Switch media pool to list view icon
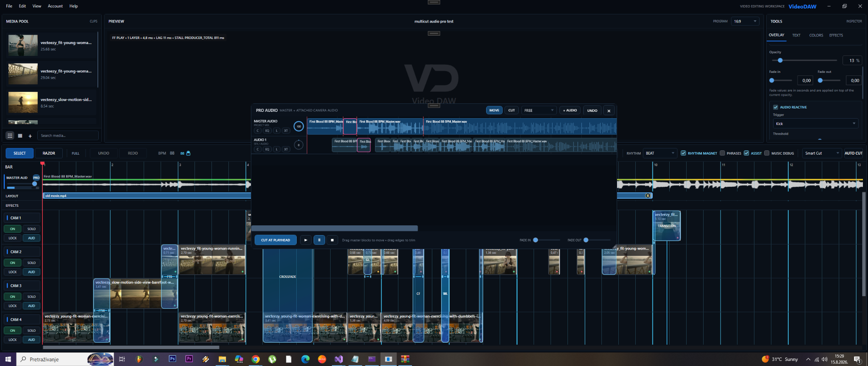Screen dimensions: 868x366 coord(10,136)
